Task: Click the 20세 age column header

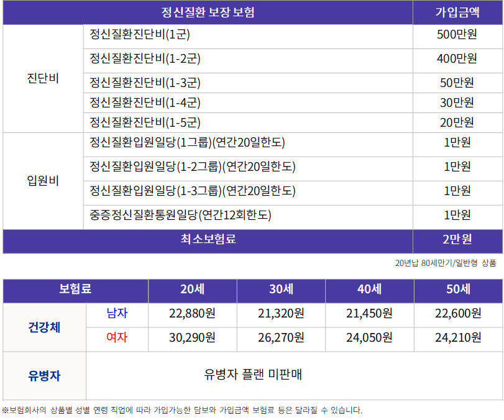Action: point(193,289)
